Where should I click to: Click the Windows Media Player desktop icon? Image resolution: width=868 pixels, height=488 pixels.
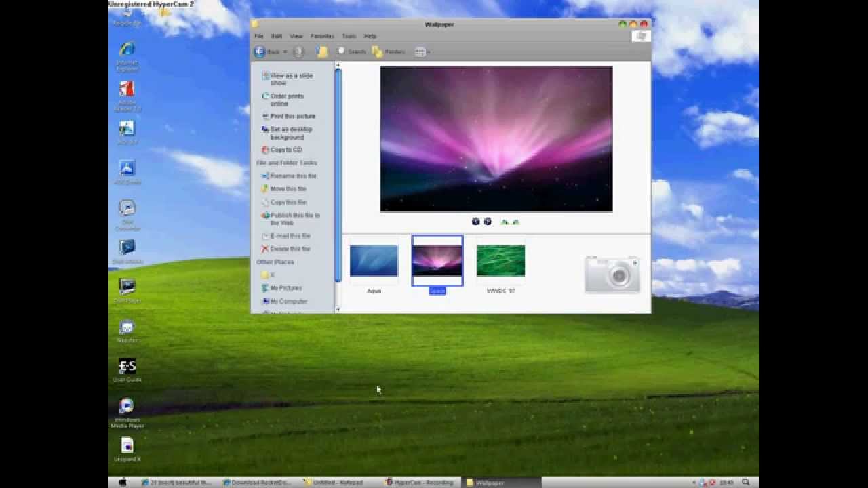(x=127, y=413)
